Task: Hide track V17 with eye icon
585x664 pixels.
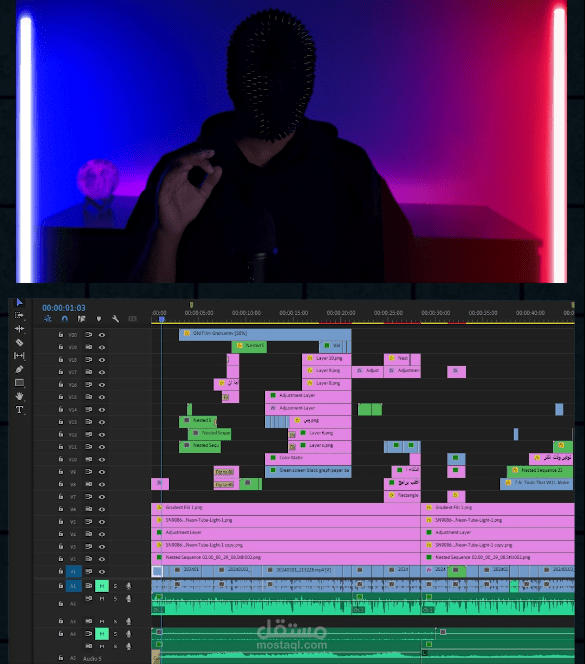Action: click(x=102, y=372)
